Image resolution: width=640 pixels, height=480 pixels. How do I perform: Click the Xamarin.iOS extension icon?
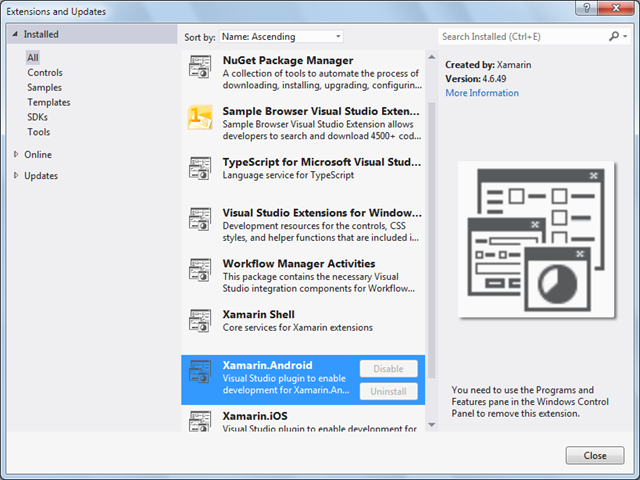click(200, 420)
